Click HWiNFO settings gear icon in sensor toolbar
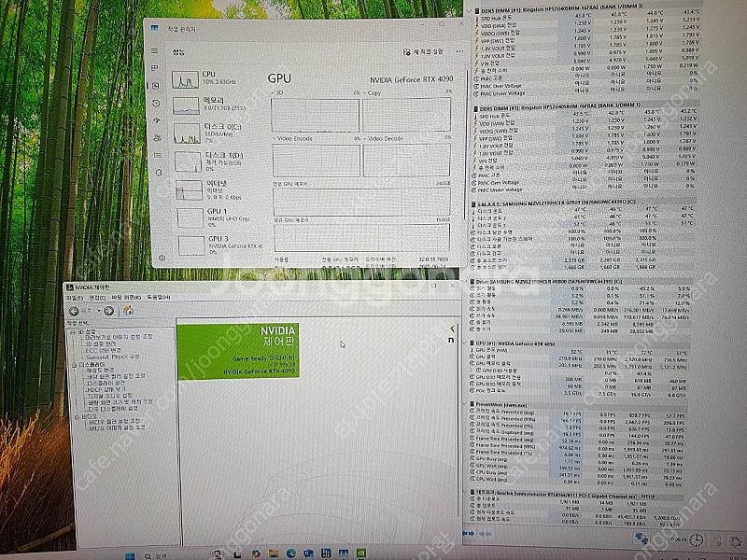 click(x=736, y=541)
